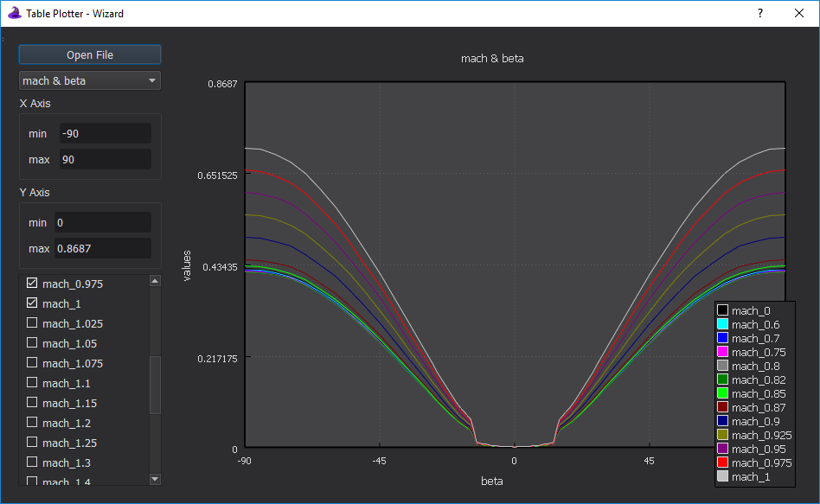Click the mach_0.7 blue legend swatch
Screen dimensions: 820x504
[722, 338]
